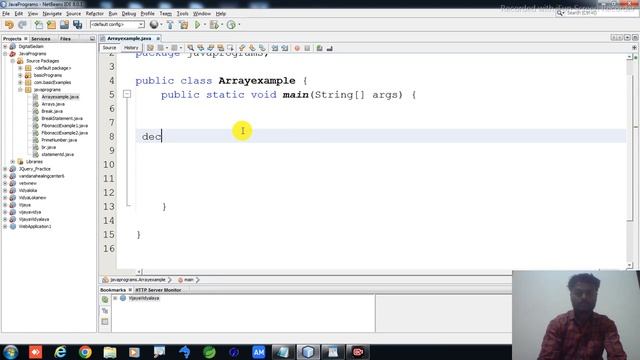Click the main breadcrumb
This screenshot has height=360, width=640.
coord(188,280)
